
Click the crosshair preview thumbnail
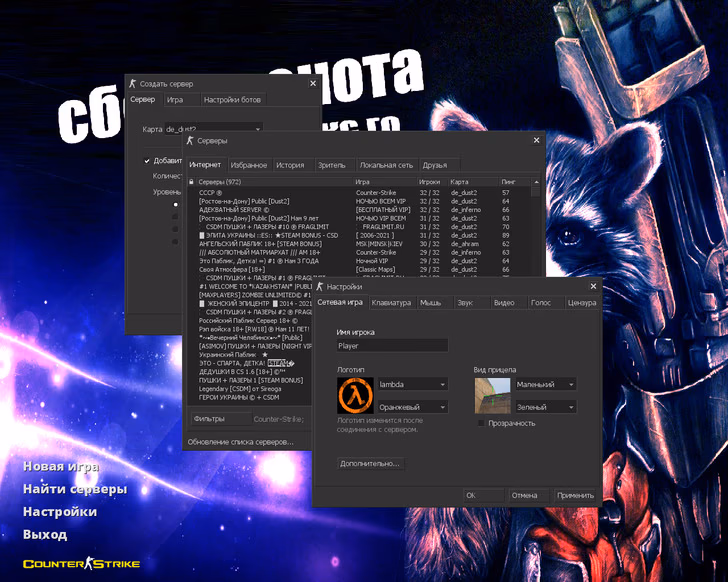492,396
